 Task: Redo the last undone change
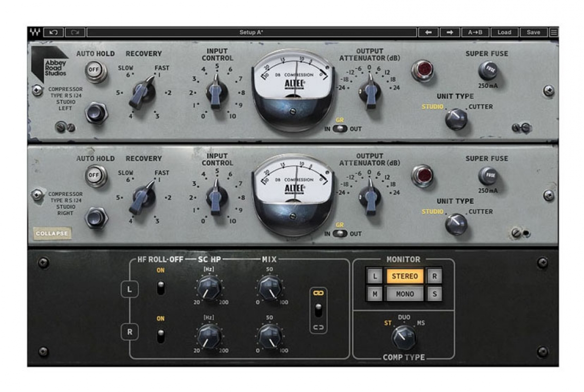[75, 33]
